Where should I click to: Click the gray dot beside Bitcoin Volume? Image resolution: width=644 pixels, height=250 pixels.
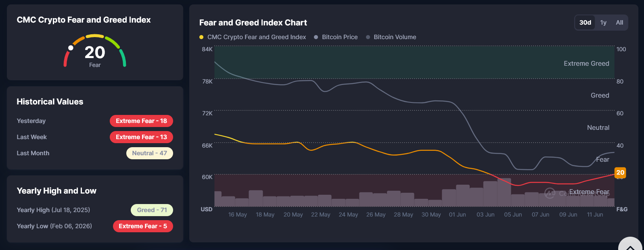[368, 37]
